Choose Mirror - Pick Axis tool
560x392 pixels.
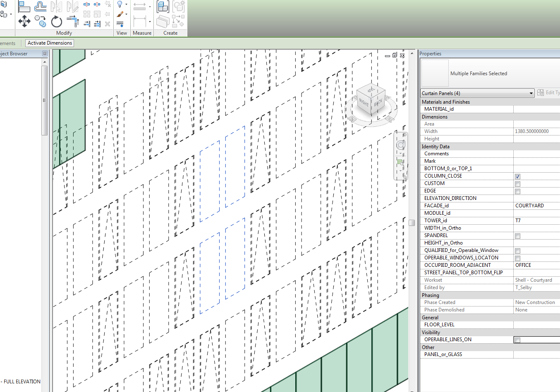coord(56,6)
